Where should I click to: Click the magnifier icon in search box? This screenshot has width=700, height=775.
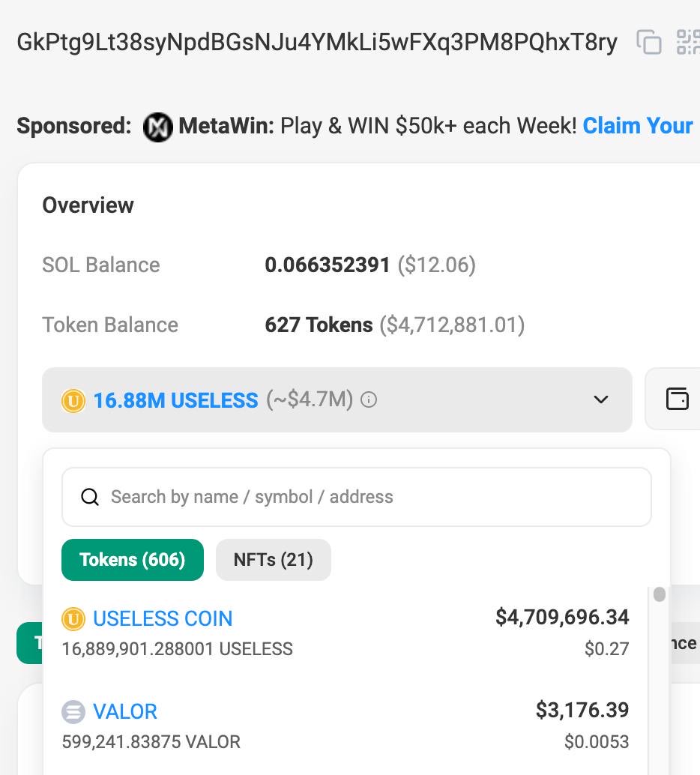[x=90, y=497]
